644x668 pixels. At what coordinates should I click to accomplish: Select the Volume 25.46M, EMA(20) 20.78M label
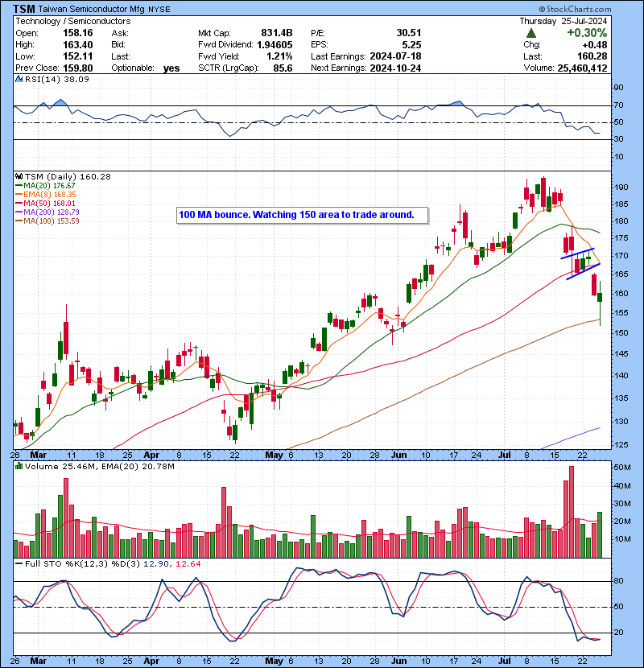(x=99, y=467)
